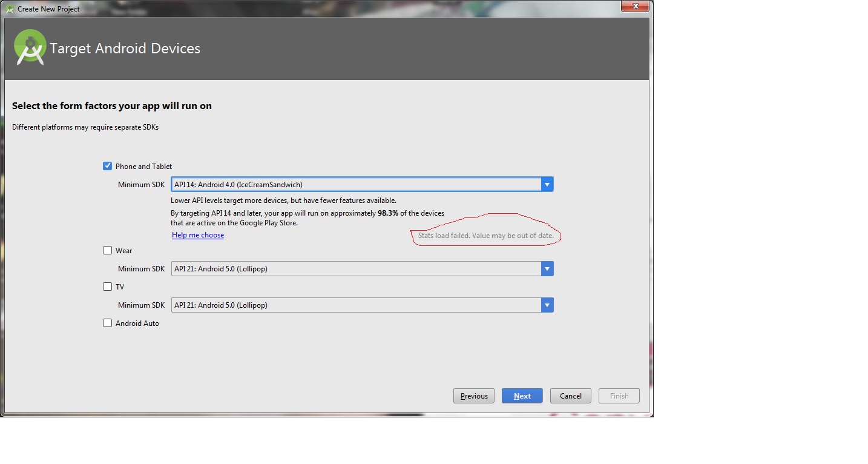Screen dimensions: 868x464
Task: Click the Target Android Devices heading
Action: 125,48
